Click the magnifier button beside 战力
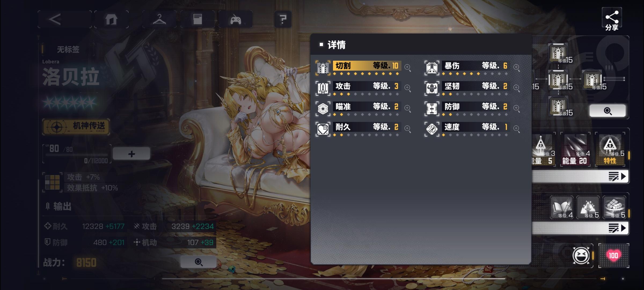The height and width of the screenshot is (290, 644). click(x=199, y=262)
